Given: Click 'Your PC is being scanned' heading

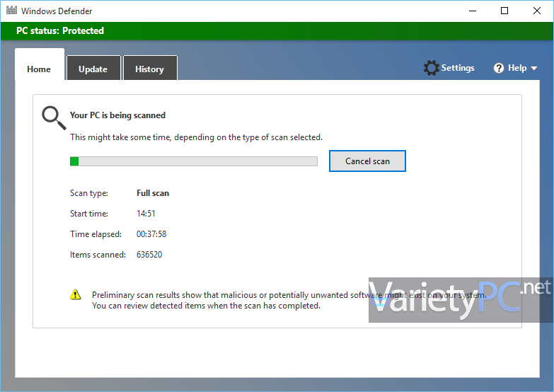Looking at the screenshot, I should point(117,115).
